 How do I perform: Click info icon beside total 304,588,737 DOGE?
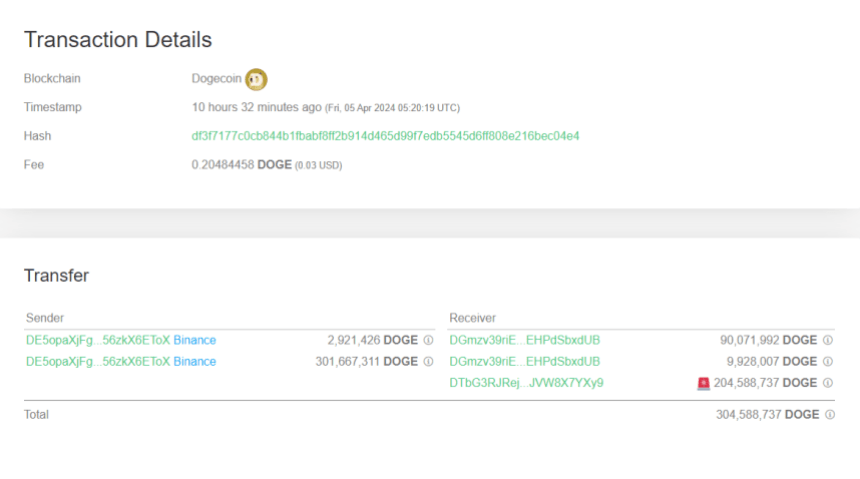tap(829, 414)
